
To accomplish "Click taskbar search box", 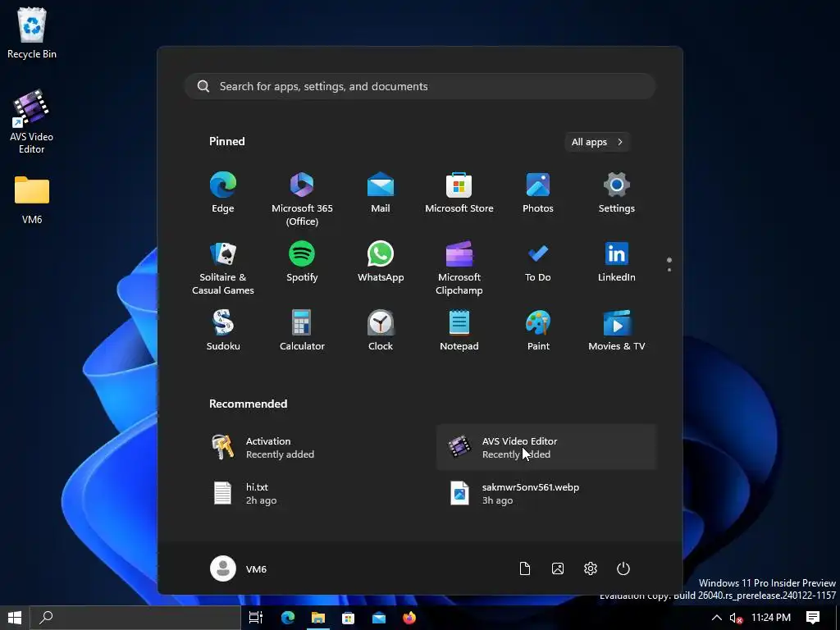I will (x=135, y=618).
